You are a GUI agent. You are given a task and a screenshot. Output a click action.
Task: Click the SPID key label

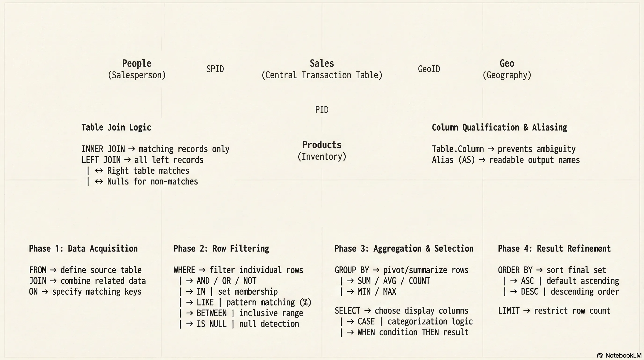coord(215,69)
